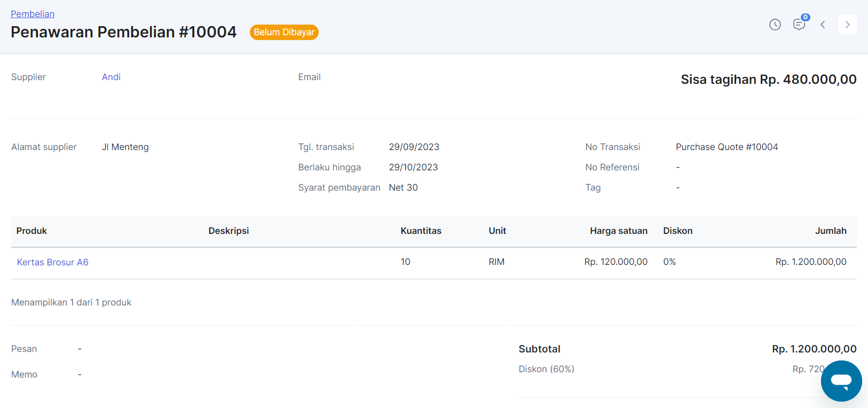Go to next transaction with right chevron
Image resolution: width=868 pixels, height=408 pixels.
click(847, 25)
